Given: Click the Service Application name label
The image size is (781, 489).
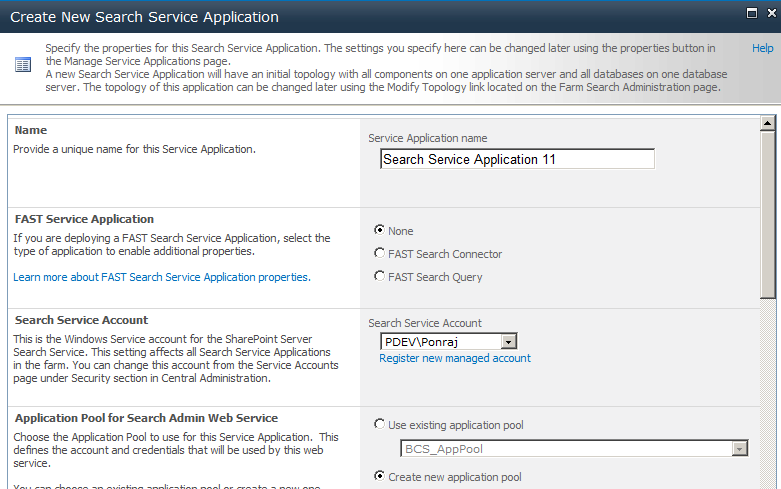Looking at the screenshot, I should (x=428, y=138).
